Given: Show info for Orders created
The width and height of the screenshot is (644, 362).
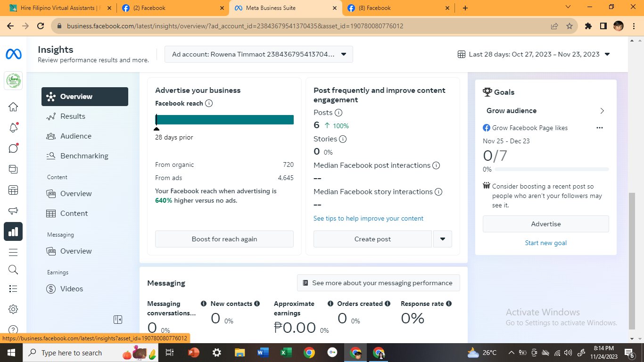Looking at the screenshot, I should (388, 304).
